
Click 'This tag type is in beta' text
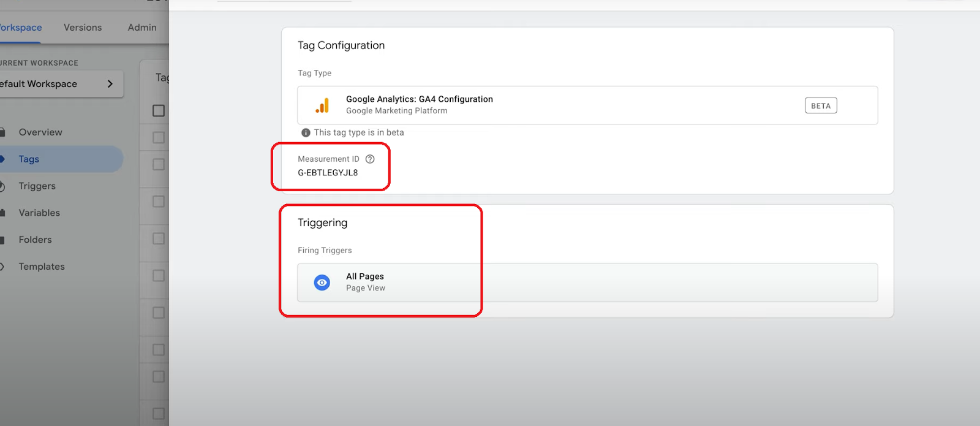tap(359, 132)
